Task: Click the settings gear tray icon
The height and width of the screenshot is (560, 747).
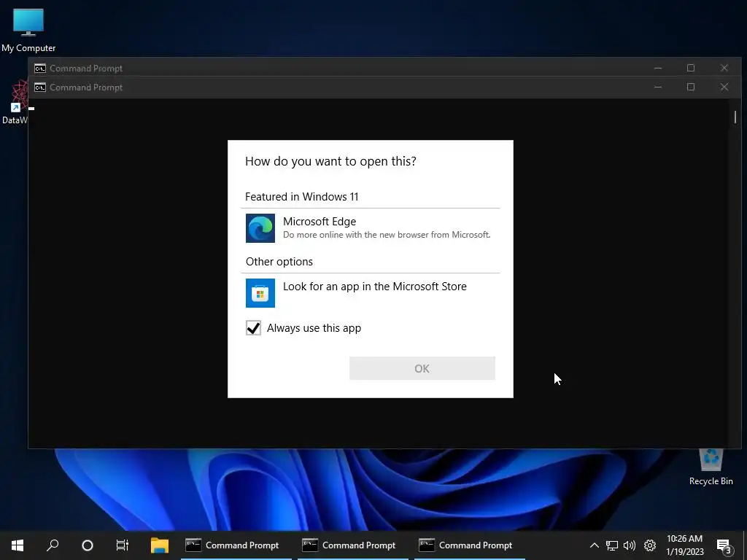Action: pos(650,545)
